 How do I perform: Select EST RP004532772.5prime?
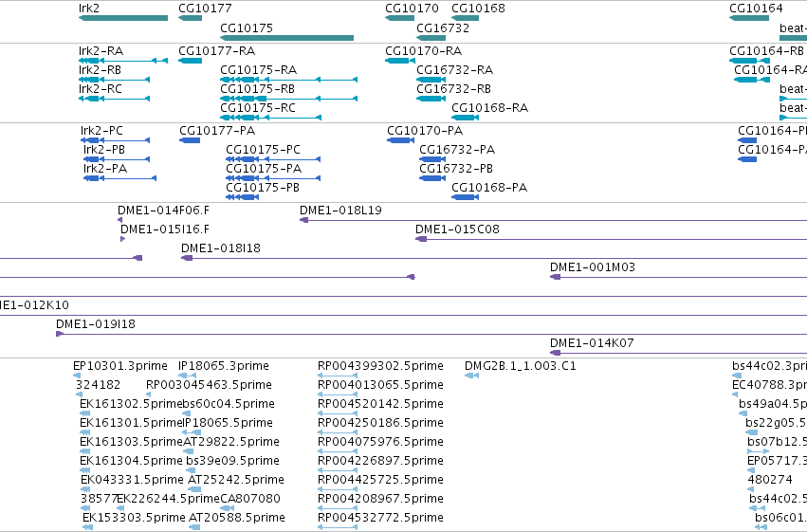click(x=338, y=527)
